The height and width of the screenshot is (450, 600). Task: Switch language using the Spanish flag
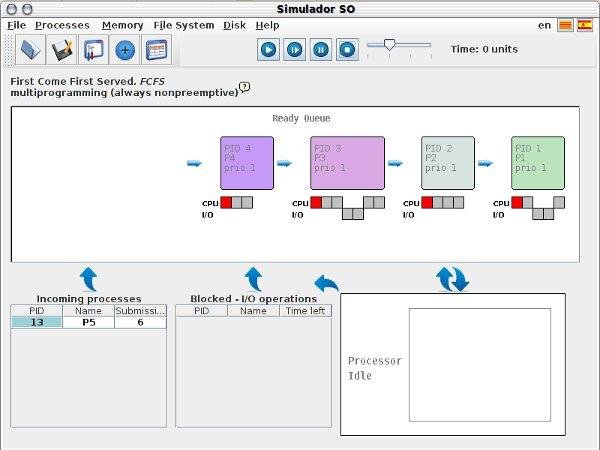point(585,26)
